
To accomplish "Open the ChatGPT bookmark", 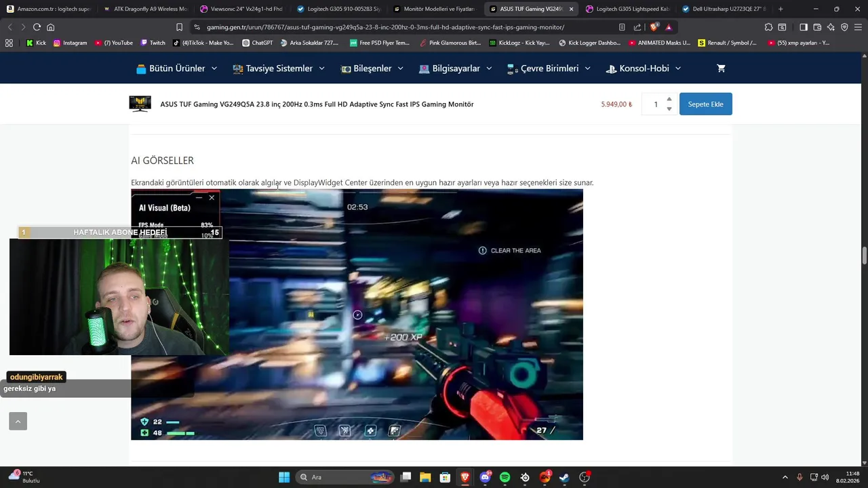I will click(x=258, y=43).
